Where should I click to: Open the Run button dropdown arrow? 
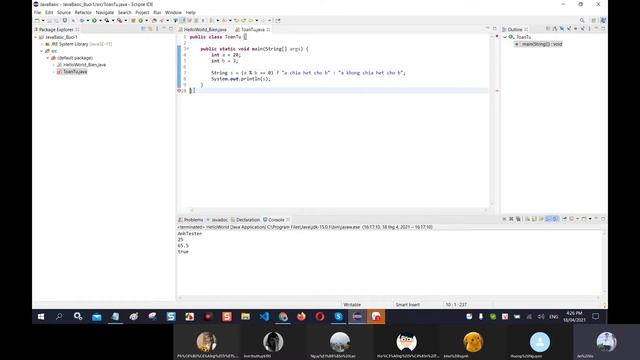100,20
